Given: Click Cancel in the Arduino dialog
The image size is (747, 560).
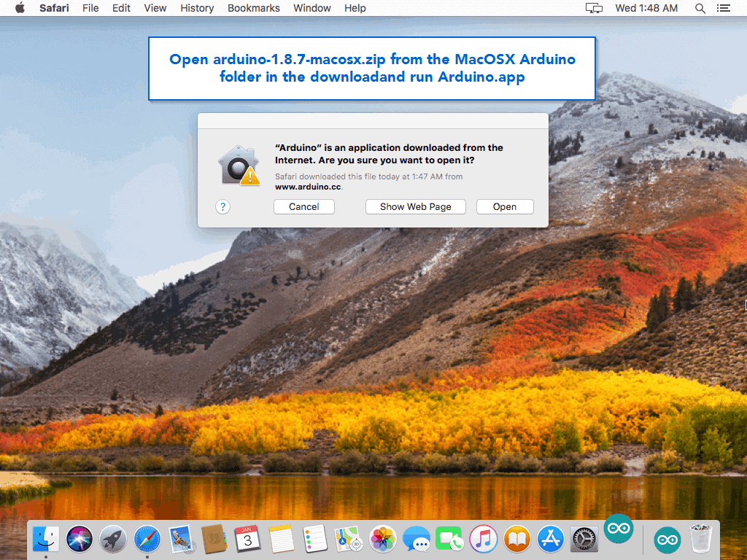Looking at the screenshot, I should (x=304, y=206).
